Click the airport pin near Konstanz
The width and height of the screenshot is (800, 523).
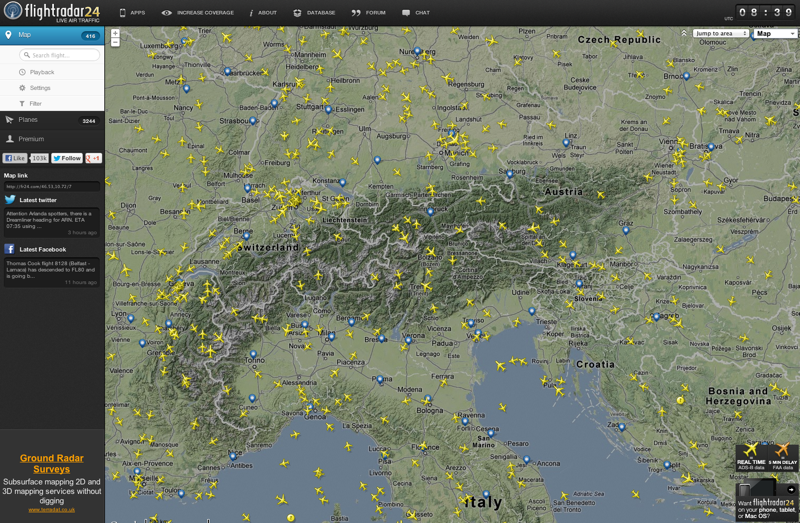click(342, 183)
